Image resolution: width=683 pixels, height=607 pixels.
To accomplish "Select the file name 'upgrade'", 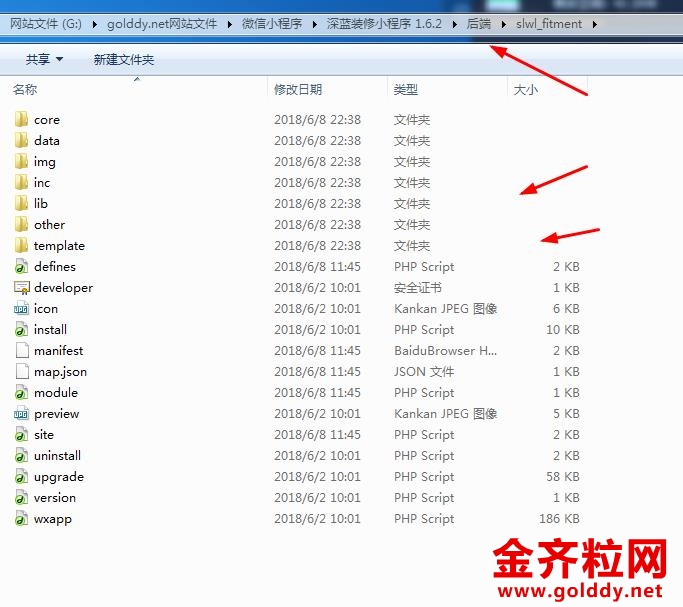I will (x=59, y=477).
